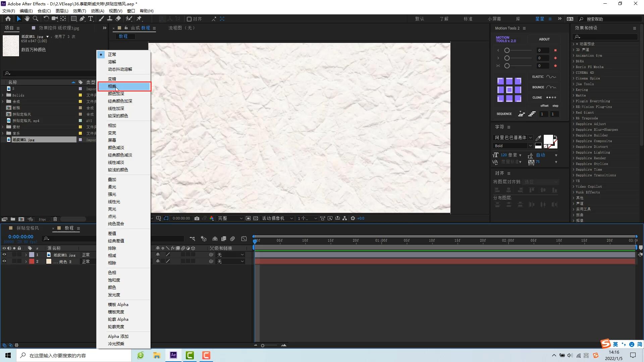
Task: Hide layer 2 solid with eye toggle
Action: 4,261
